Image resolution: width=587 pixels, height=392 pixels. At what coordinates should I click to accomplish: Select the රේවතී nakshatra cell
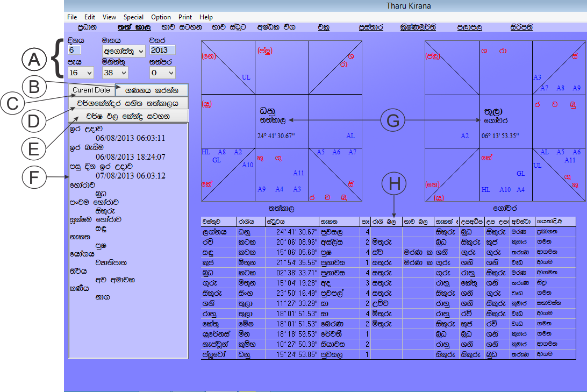click(340, 334)
